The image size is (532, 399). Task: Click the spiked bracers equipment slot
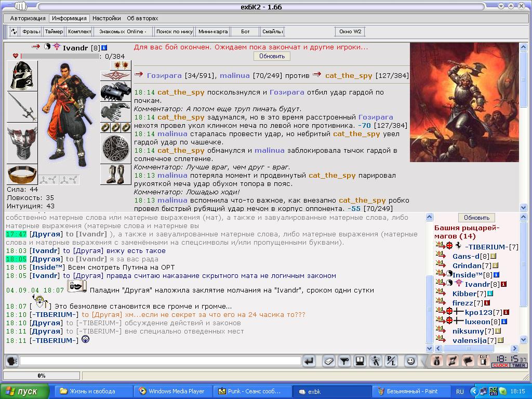pyautogui.click(x=116, y=91)
